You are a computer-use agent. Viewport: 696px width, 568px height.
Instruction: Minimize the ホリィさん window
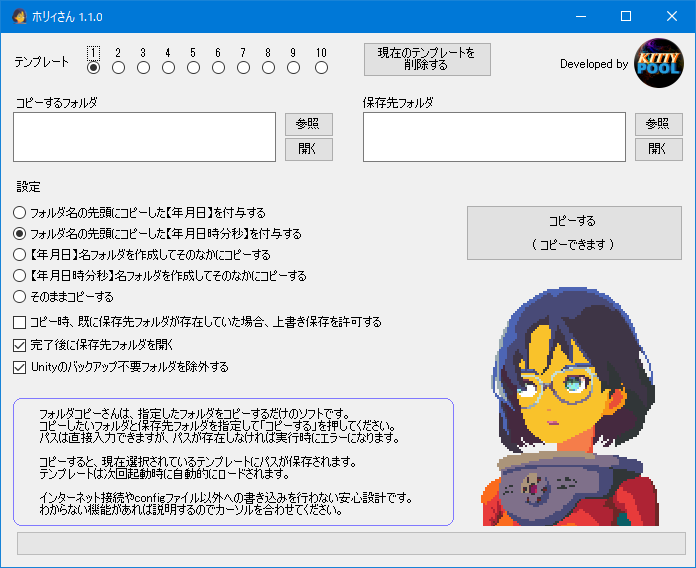(x=581, y=16)
